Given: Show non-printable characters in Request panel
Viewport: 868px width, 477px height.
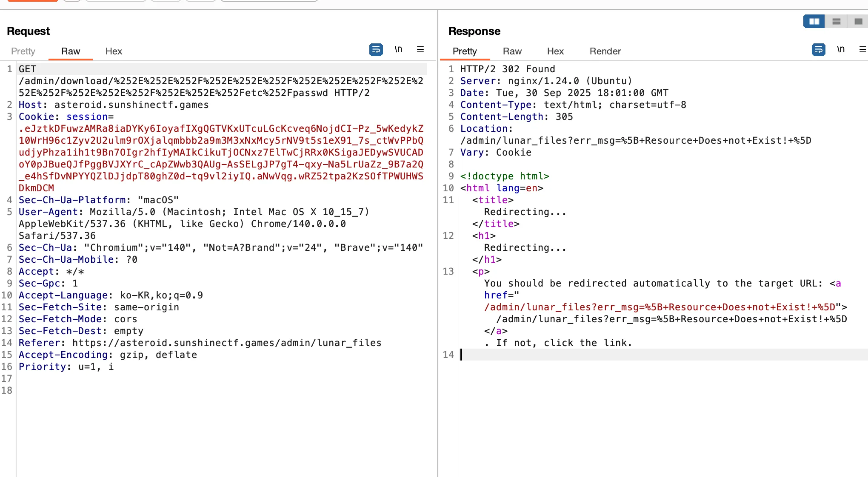Looking at the screenshot, I should pyautogui.click(x=398, y=49).
